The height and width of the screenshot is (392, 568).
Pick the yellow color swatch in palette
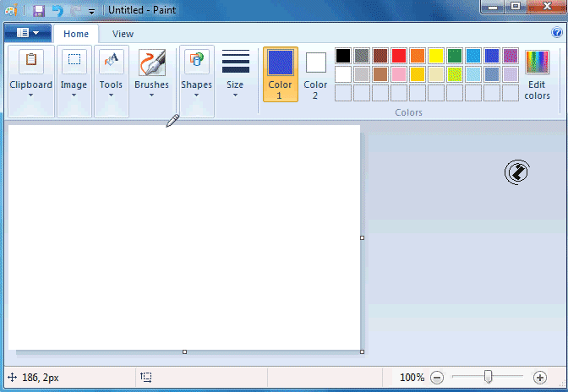pos(436,56)
